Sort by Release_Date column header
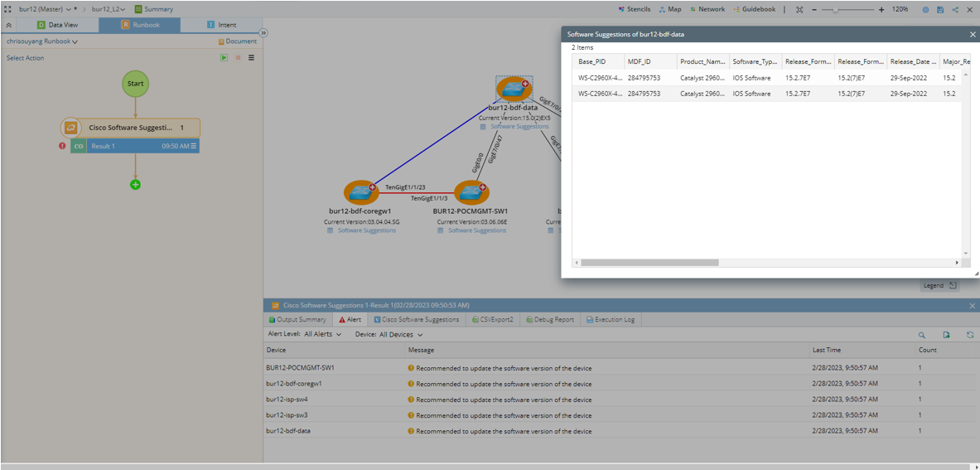 [913, 62]
